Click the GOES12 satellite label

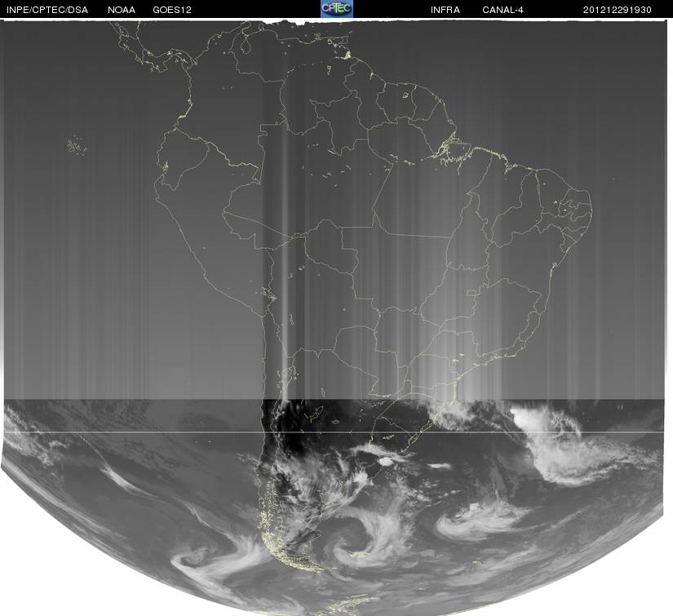(x=171, y=10)
